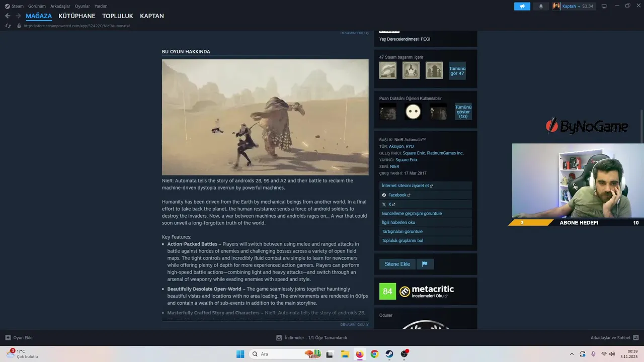Viewport: 644px width, 362px height.
Task: Open the first Steam achievement thumbnail
Action: pos(388,70)
